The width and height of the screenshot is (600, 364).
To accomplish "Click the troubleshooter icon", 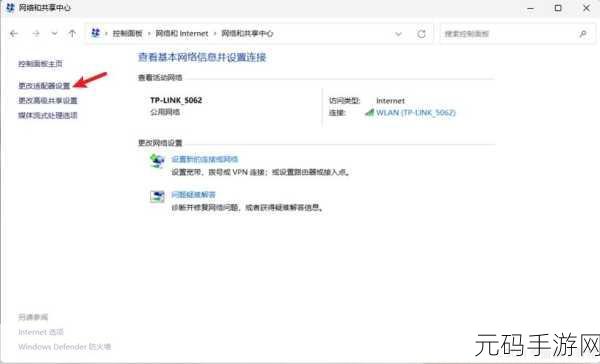I will pos(157,197).
